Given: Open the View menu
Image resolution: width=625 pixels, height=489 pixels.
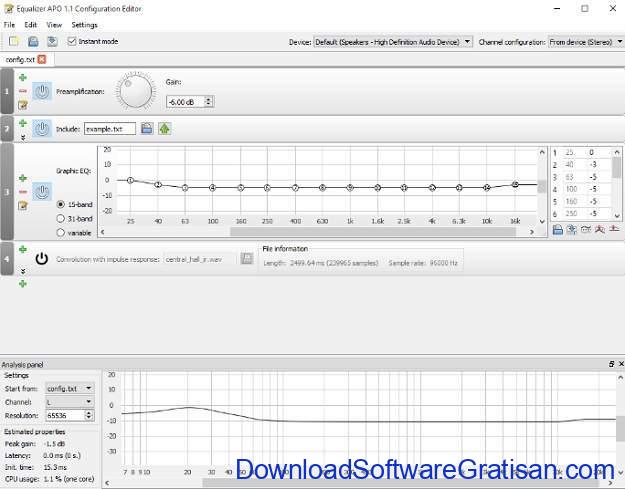Looking at the screenshot, I should [x=54, y=25].
